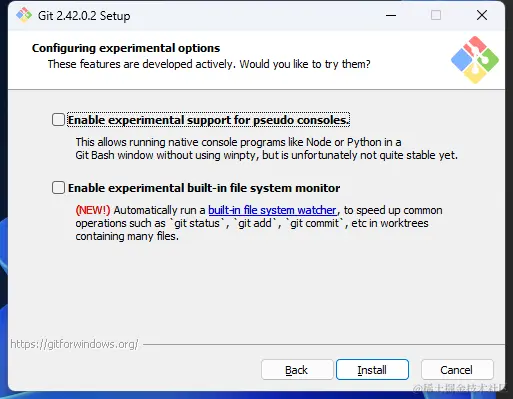513x399 pixels.
Task: Enable experimental support for pseudo consoles checkbox
Action: coord(58,120)
